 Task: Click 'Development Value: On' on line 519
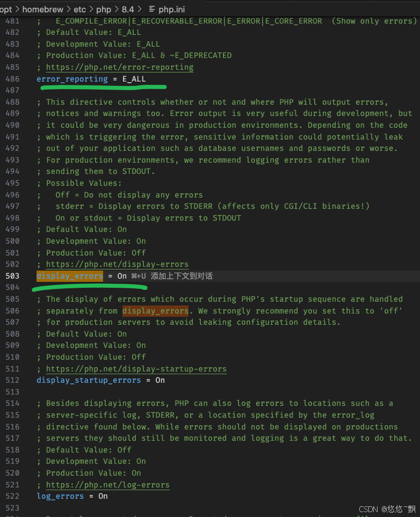pos(96,462)
